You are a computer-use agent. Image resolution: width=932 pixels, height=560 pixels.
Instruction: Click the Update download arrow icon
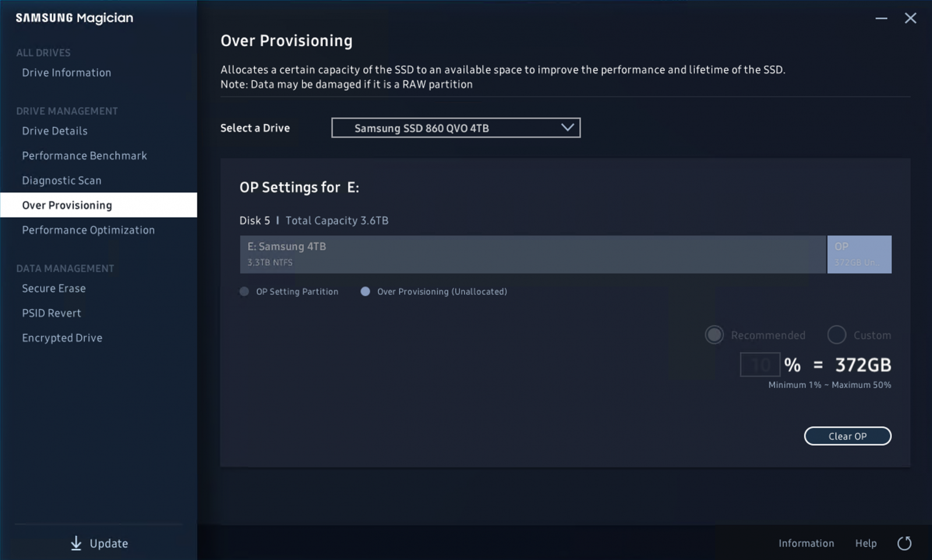click(x=76, y=543)
